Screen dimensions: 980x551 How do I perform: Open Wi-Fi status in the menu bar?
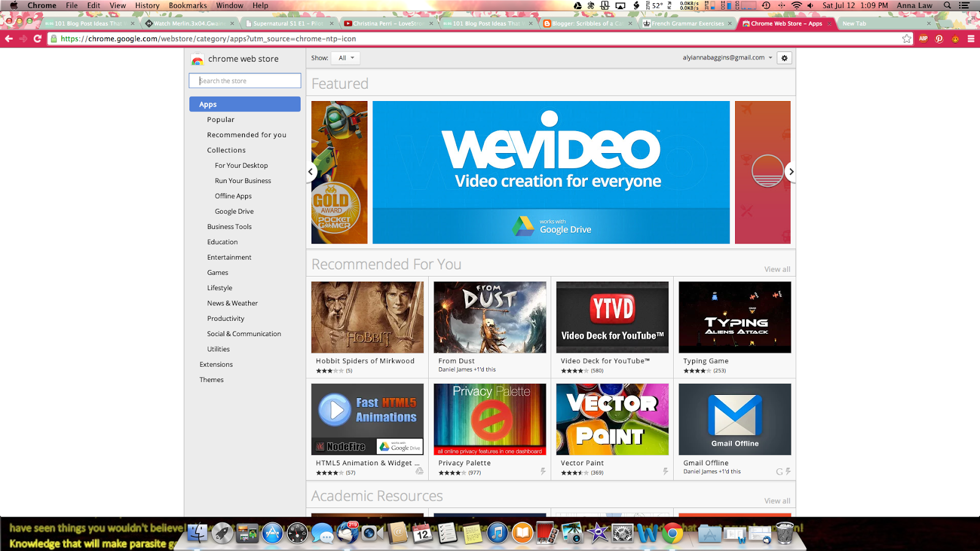[796, 6]
